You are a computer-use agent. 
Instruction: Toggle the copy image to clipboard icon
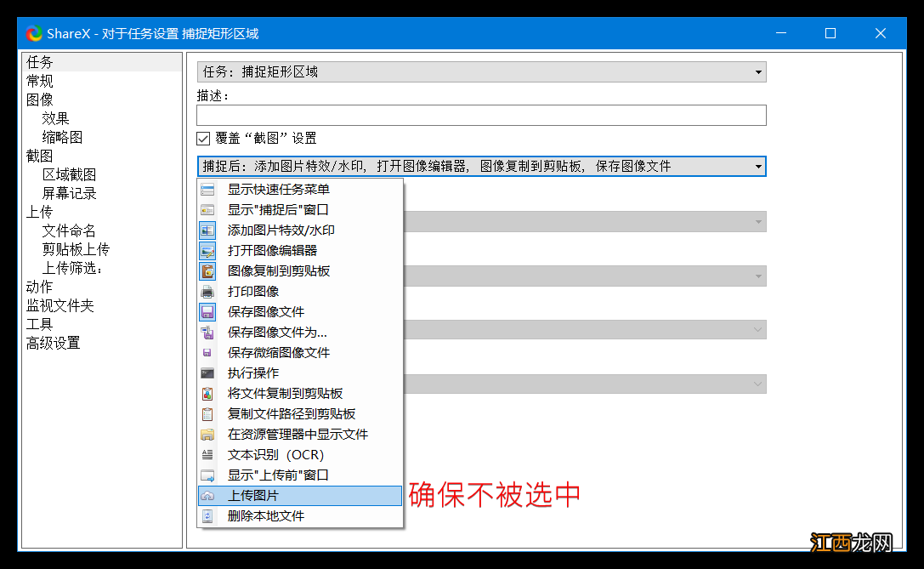click(207, 271)
